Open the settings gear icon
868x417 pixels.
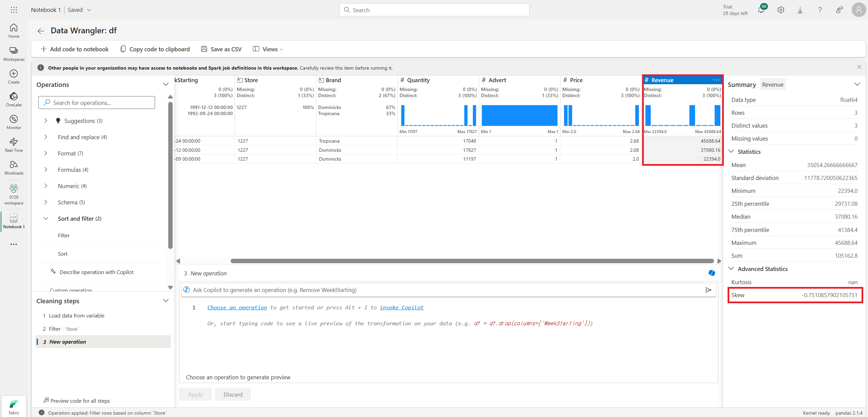[x=780, y=10]
